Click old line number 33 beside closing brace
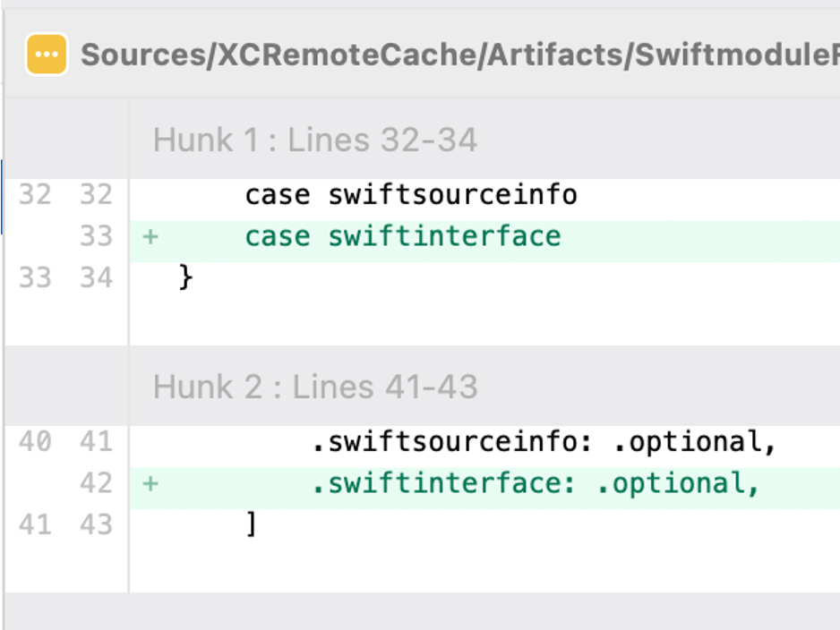 pyautogui.click(x=35, y=278)
